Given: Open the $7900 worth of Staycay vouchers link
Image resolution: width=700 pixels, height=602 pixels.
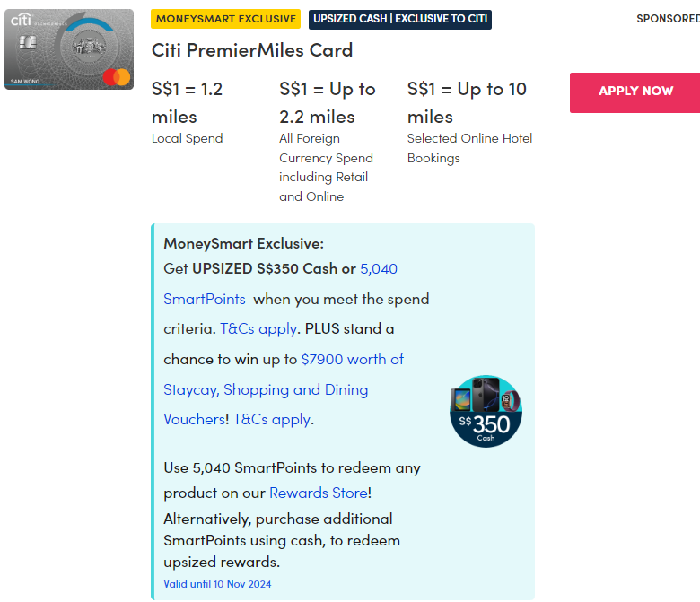Looking at the screenshot, I should click(352, 360).
